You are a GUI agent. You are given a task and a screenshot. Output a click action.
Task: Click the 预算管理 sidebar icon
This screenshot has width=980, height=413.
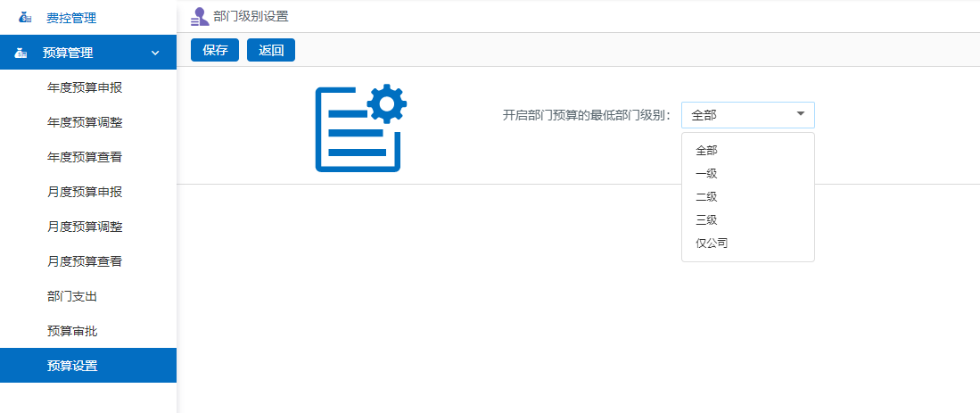[x=21, y=53]
